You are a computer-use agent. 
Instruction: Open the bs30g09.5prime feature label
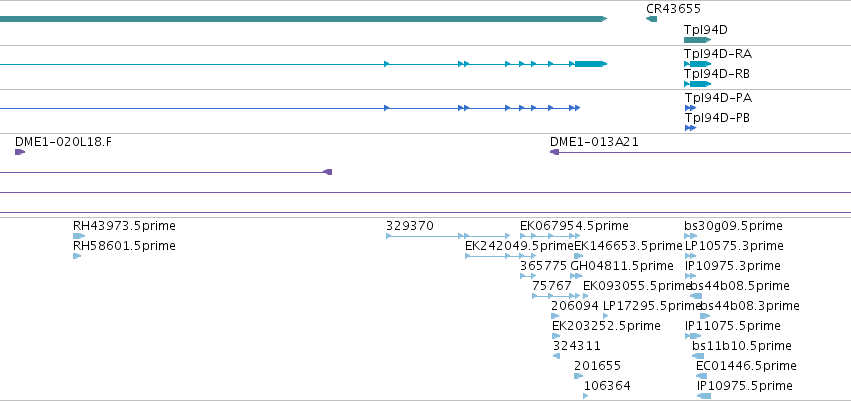tap(733, 226)
